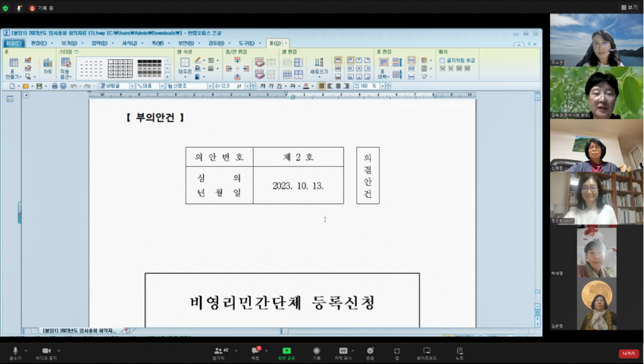Screen dimensions: 644x364
Task: Click the Zoom mute microphone icon
Action: click(x=15, y=351)
